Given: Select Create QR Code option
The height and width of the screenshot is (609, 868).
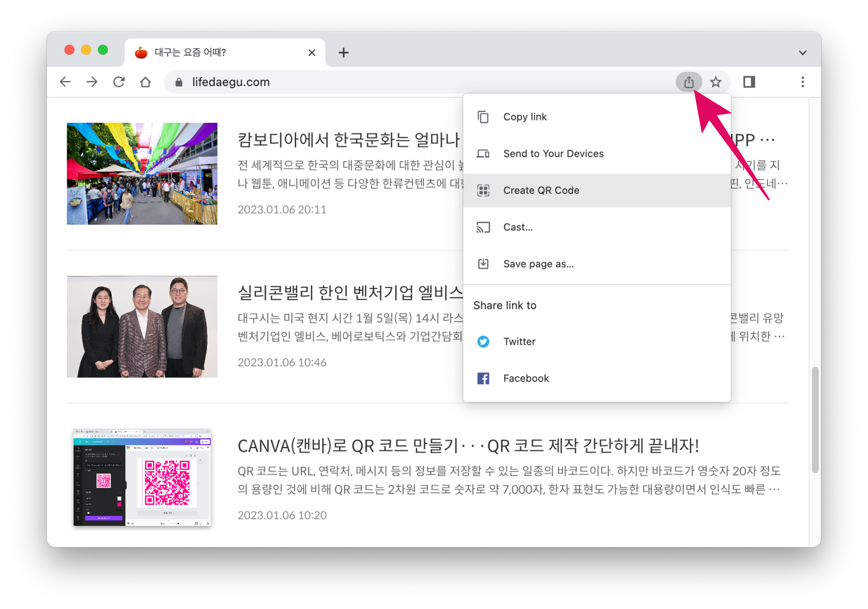Looking at the screenshot, I should 541,190.
